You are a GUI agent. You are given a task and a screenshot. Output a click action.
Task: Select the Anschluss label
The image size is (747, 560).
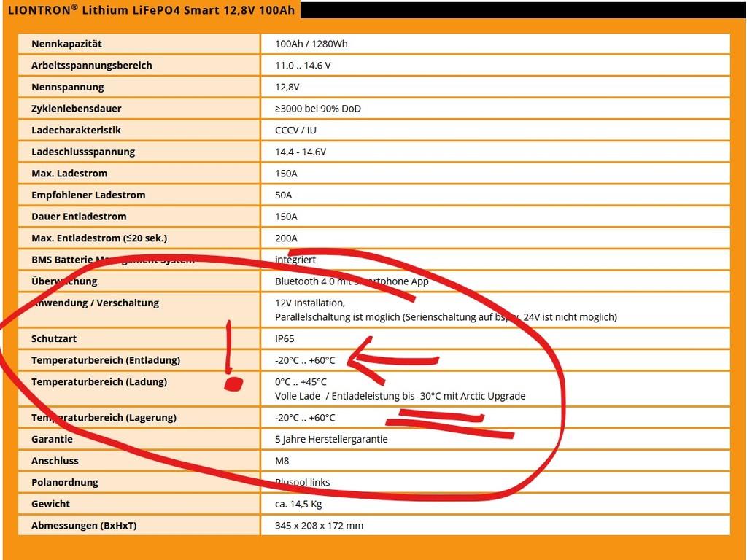coord(55,461)
